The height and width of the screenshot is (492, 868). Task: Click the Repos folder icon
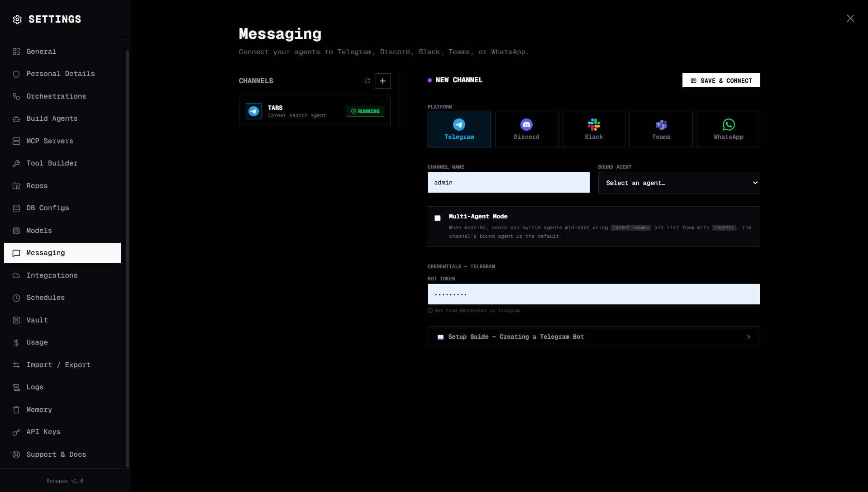pos(16,186)
